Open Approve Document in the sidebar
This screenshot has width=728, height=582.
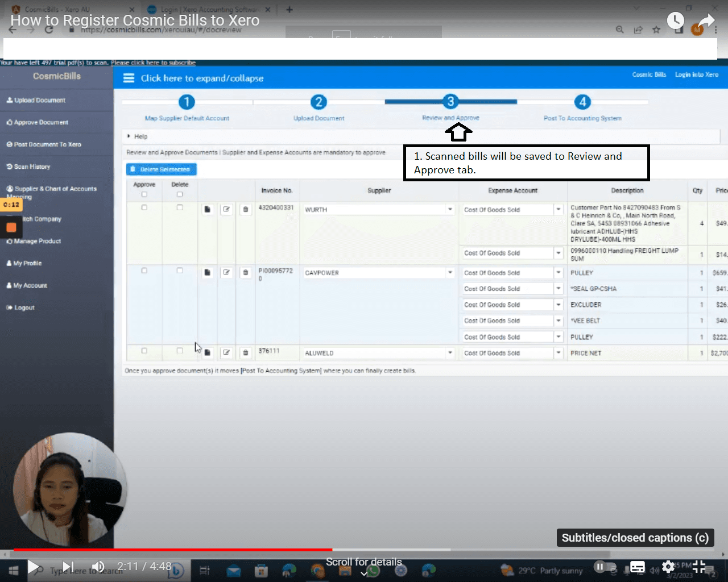(x=37, y=122)
